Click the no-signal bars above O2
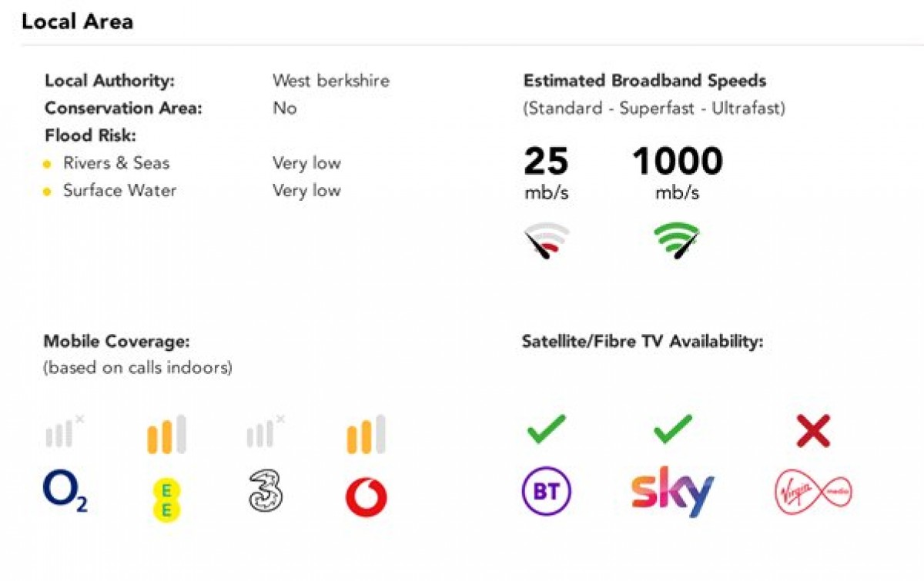The height and width of the screenshot is (581, 924). (65, 432)
